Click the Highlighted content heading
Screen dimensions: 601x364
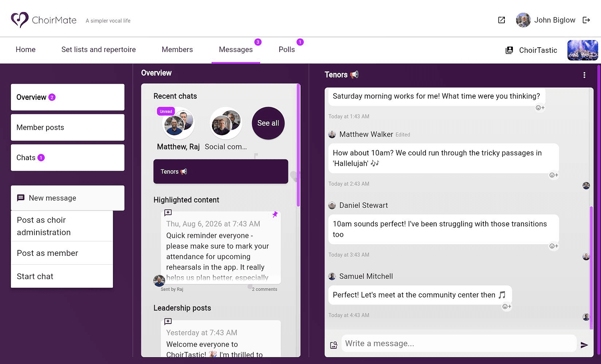click(x=186, y=200)
